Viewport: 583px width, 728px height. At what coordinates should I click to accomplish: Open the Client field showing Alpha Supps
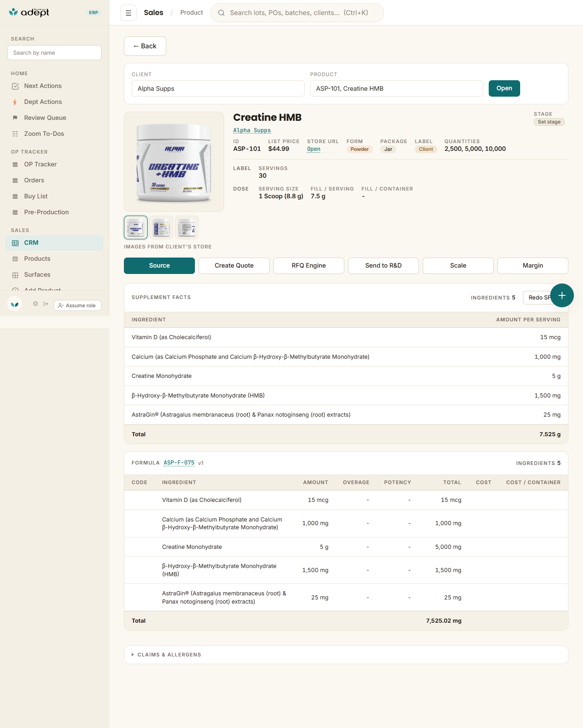tap(218, 88)
